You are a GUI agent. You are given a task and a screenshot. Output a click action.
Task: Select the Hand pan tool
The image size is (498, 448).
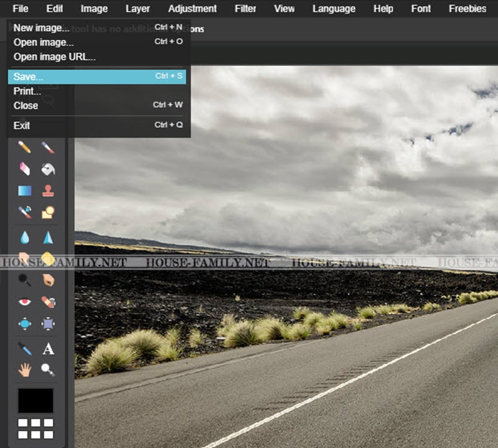[x=24, y=370]
